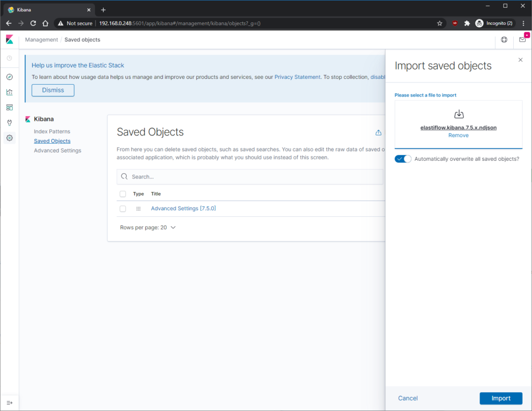Open the Help lifebuoy icon in header
This screenshot has height=411, width=532.
[x=504, y=39]
